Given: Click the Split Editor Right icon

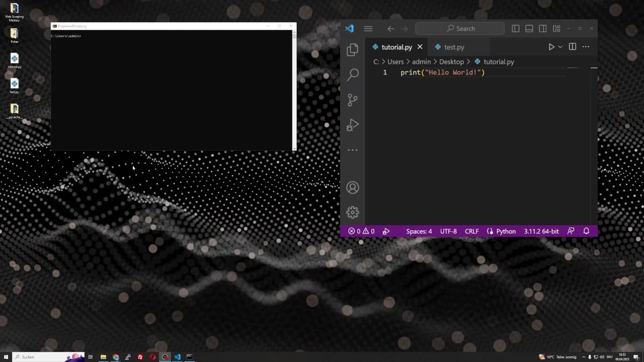Looking at the screenshot, I should pyautogui.click(x=572, y=47).
